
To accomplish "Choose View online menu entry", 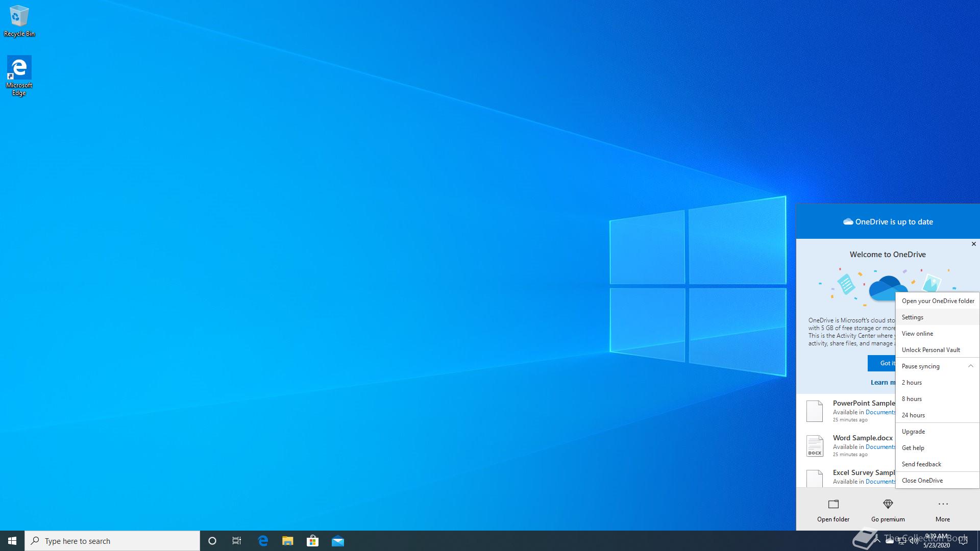I will [x=917, y=334].
